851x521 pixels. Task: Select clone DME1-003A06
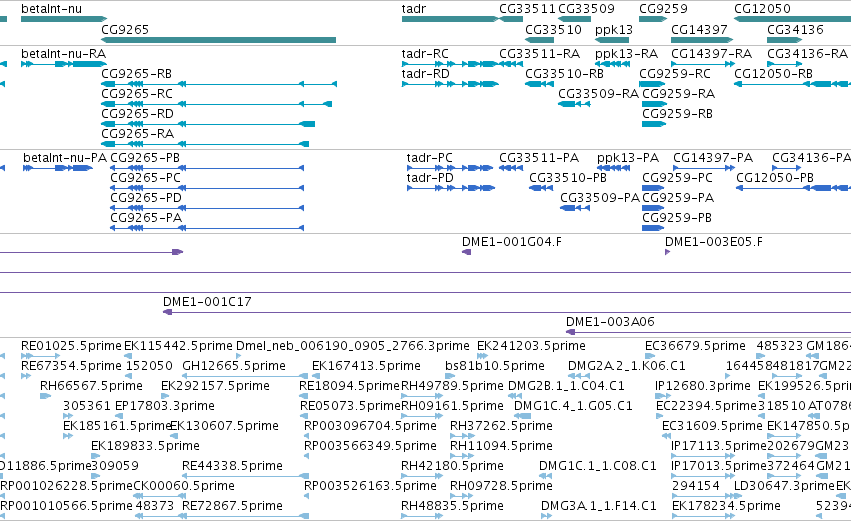708,333
